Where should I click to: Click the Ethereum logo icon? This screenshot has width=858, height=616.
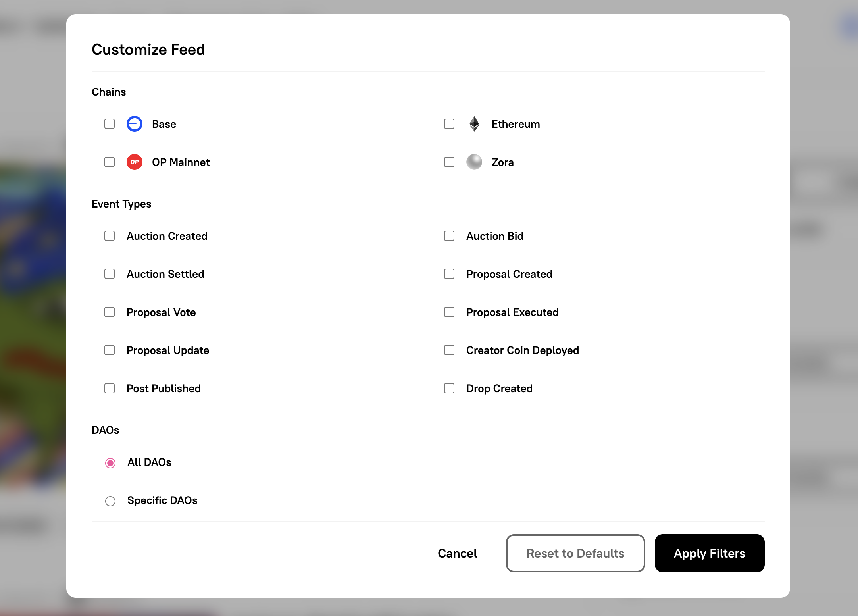pyautogui.click(x=474, y=124)
